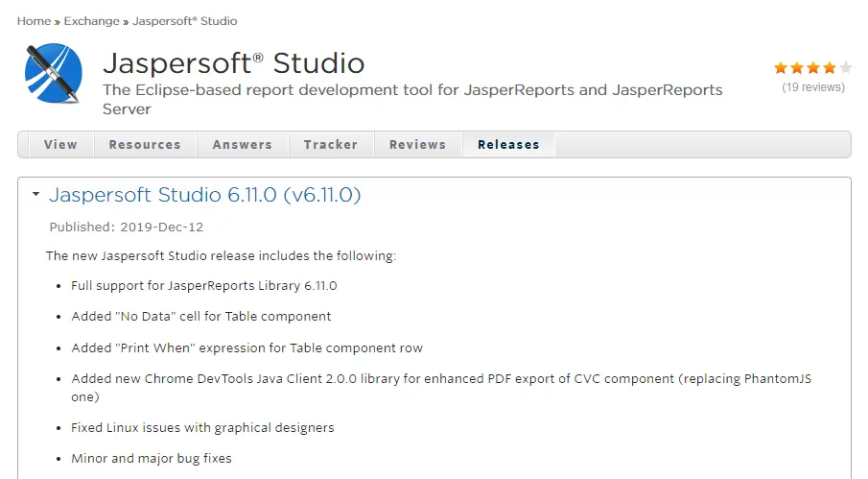Click the Jaspersoft Studio breadcrumb link
Image resolution: width=868 pixels, height=479 pixels.
click(185, 21)
